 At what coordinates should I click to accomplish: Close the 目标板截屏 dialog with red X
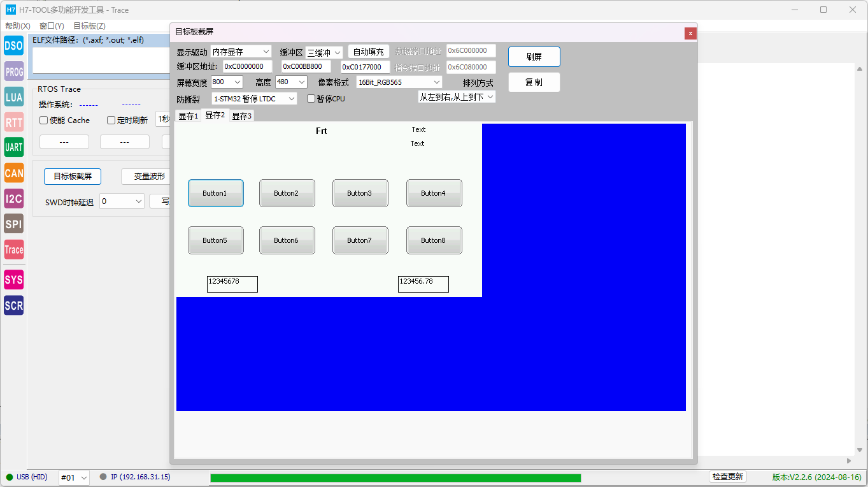pos(690,34)
